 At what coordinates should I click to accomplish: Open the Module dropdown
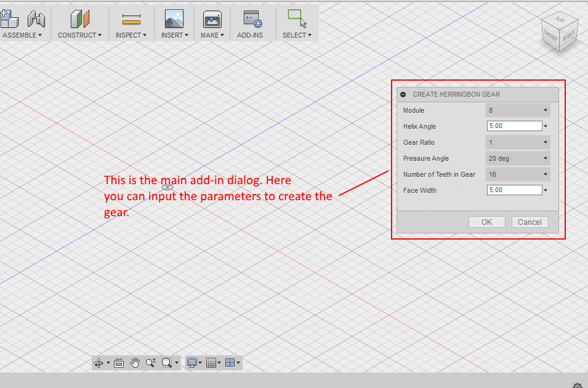coord(517,110)
